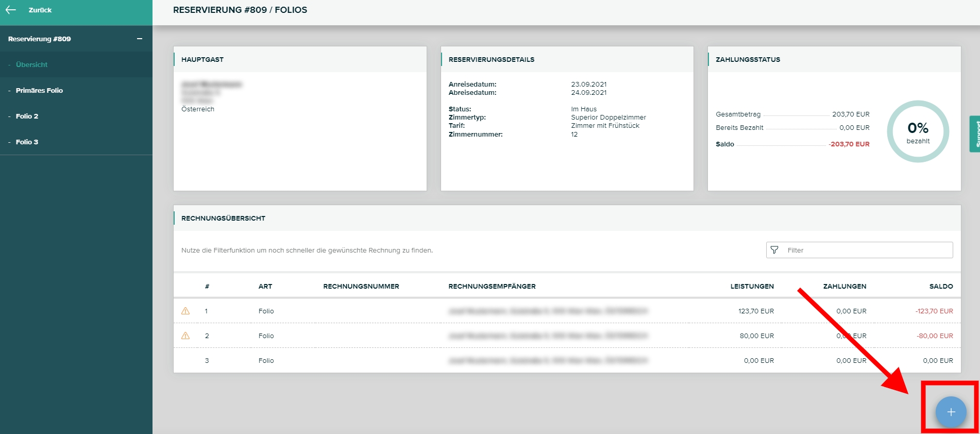Select Folio 2 in the sidebar
The image size is (980, 434).
(x=27, y=116)
